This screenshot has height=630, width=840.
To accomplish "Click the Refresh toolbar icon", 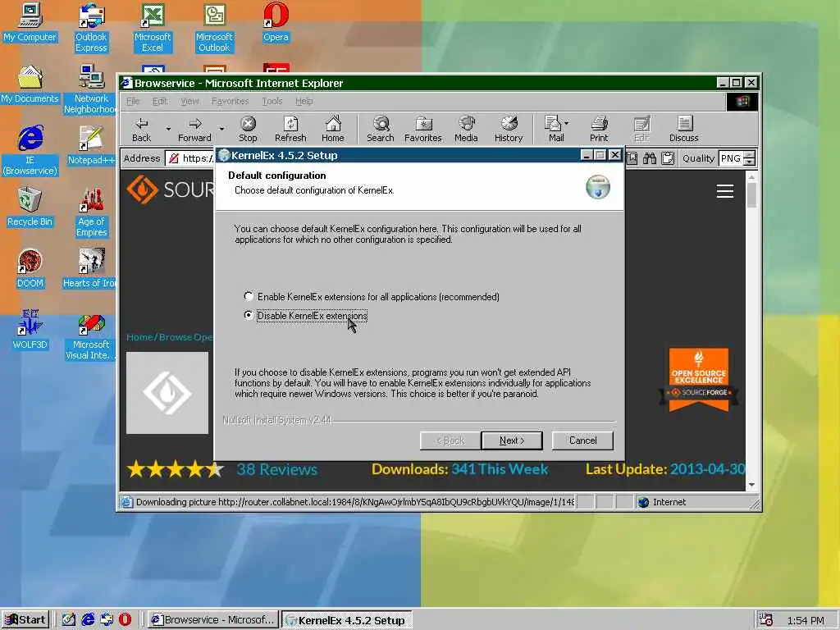I will click(290, 130).
